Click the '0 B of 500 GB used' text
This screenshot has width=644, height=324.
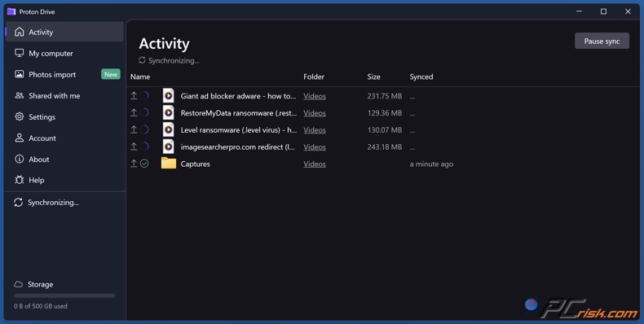40,306
